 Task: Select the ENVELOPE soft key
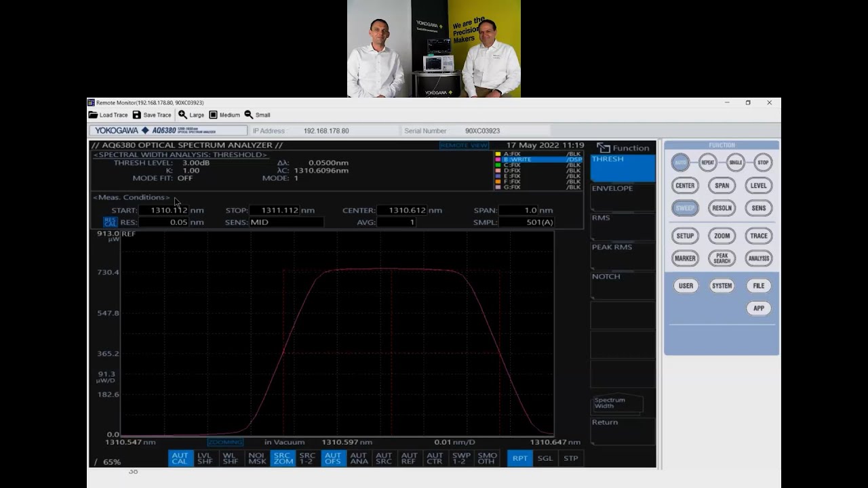(x=623, y=197)
